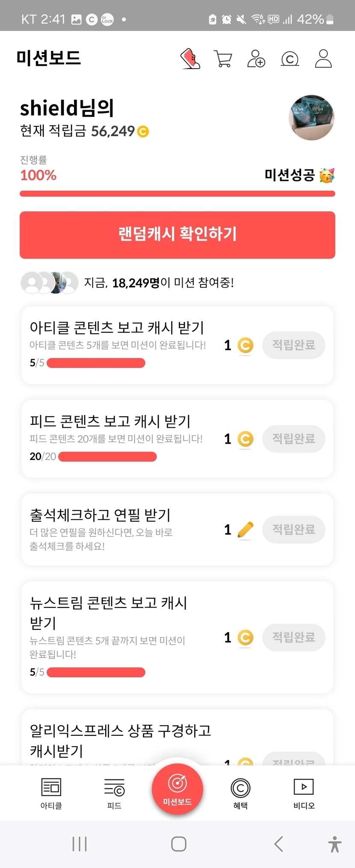This screenshot has width=355, height=868.
Task: Open the 혜택 tab
Action: click(x=240, y=793)
